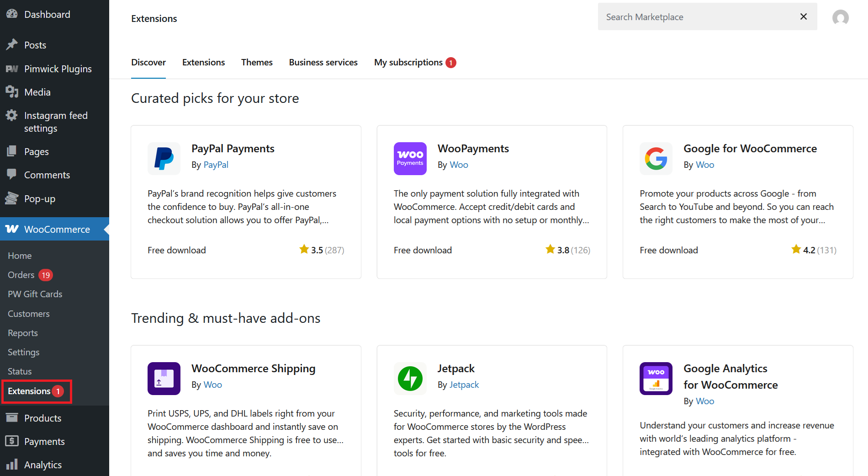Image resolution: width=868 pixels, height=476 pixels.
Task: Click the Posts pin icon
Action: pyautogui.click(x=12, y=44)
